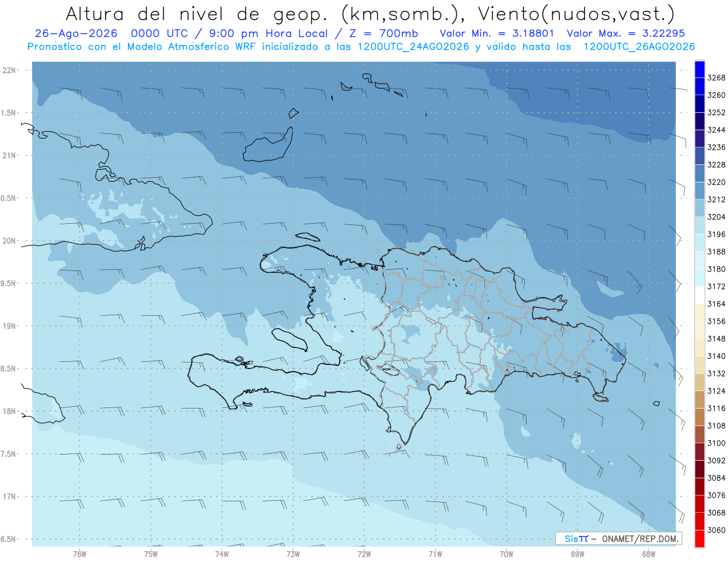Click the '7.5N' latitude label
The image size is (728, 562).
pyautogui.click(x=9, y=454)
